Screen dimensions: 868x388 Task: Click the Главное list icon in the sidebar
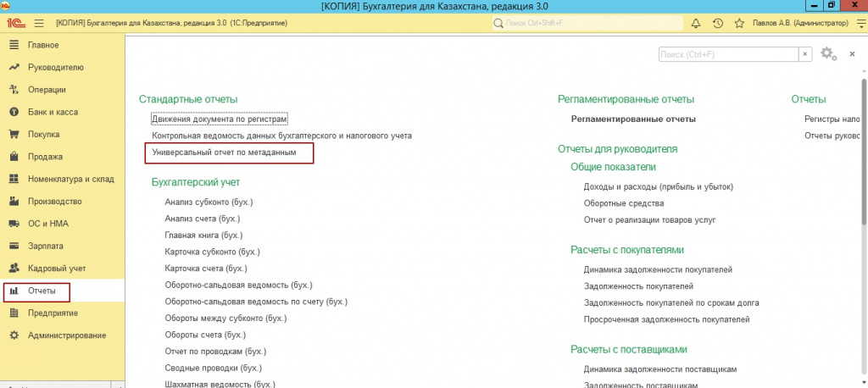click(15, 45)
